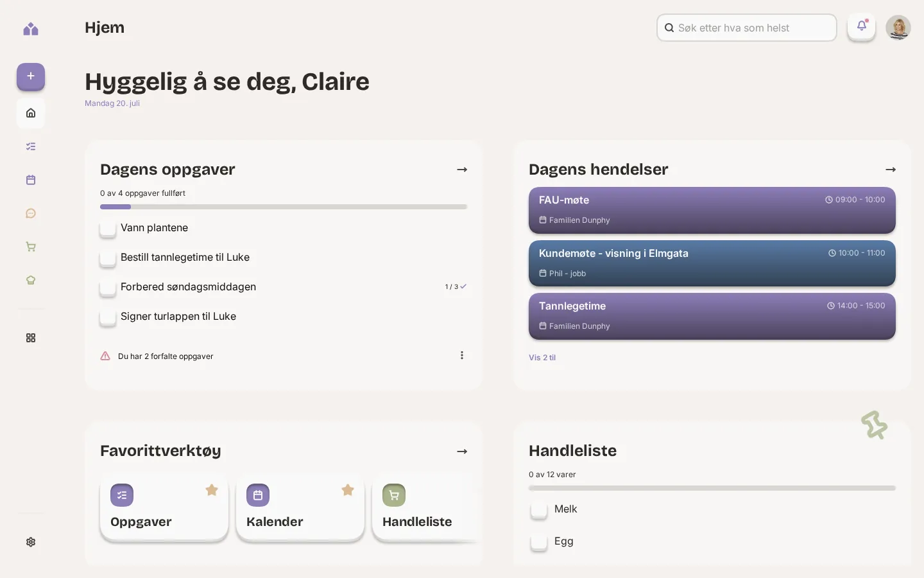Open settings gear in sidebar
The image size is (924, 578).
click(x=31, y=542)
